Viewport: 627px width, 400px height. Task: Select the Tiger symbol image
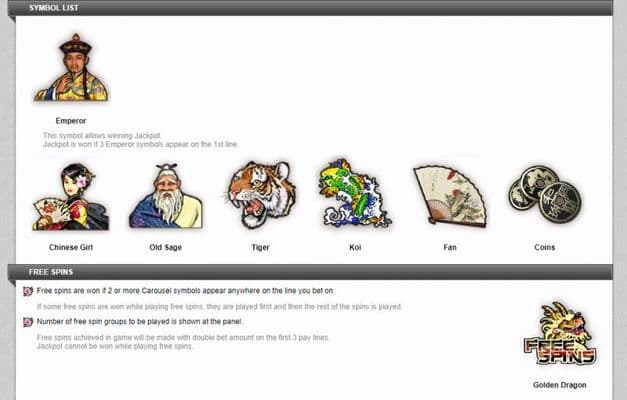261,194
